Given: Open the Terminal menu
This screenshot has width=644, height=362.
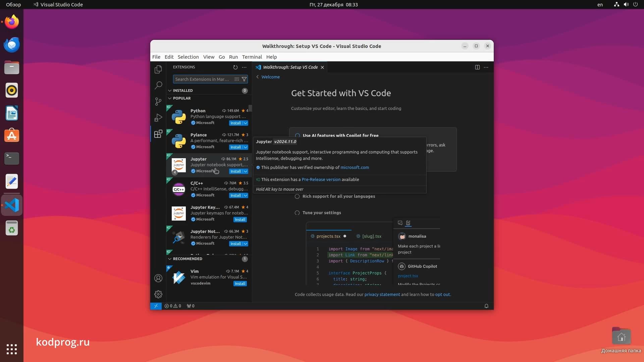Looking at the screenshot, I should coord(252,57).
